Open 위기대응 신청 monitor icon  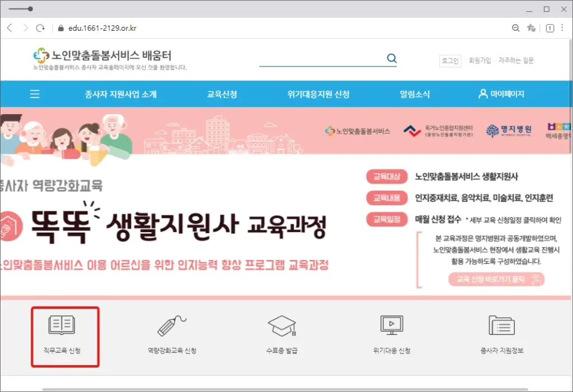(392, 325)
